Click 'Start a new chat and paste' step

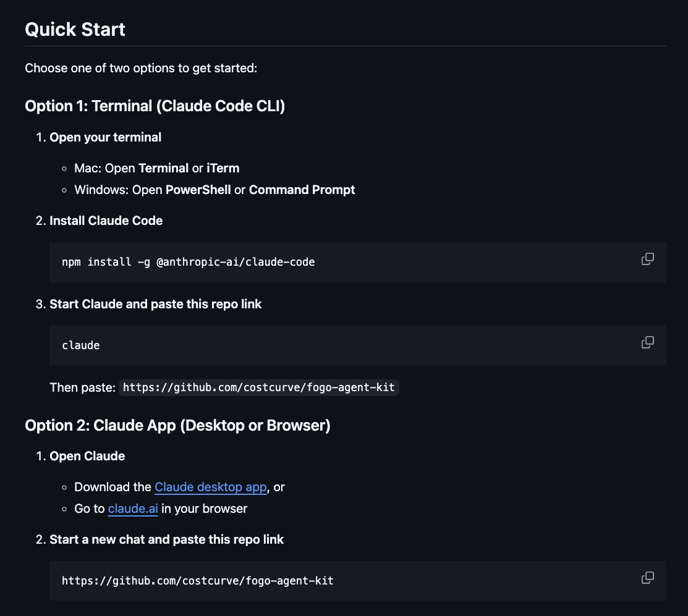[x=166, y=539]
